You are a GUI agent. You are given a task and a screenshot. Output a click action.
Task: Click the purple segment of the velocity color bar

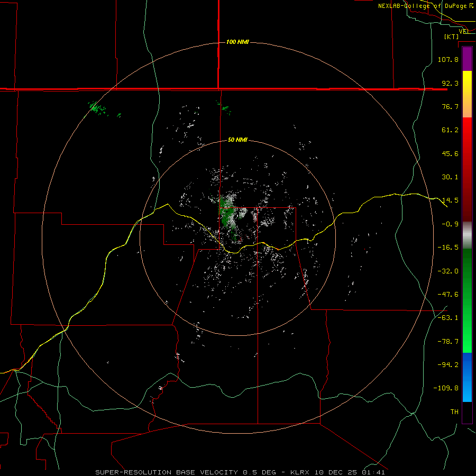click(x=467, y=59)
